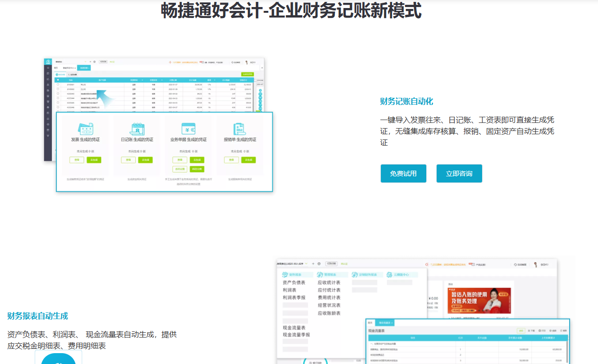Image resolution: width=598 pixels, height=364 pixels.
Task: Open 应付统计表 under 管理报表
Action: coord(329,290)
